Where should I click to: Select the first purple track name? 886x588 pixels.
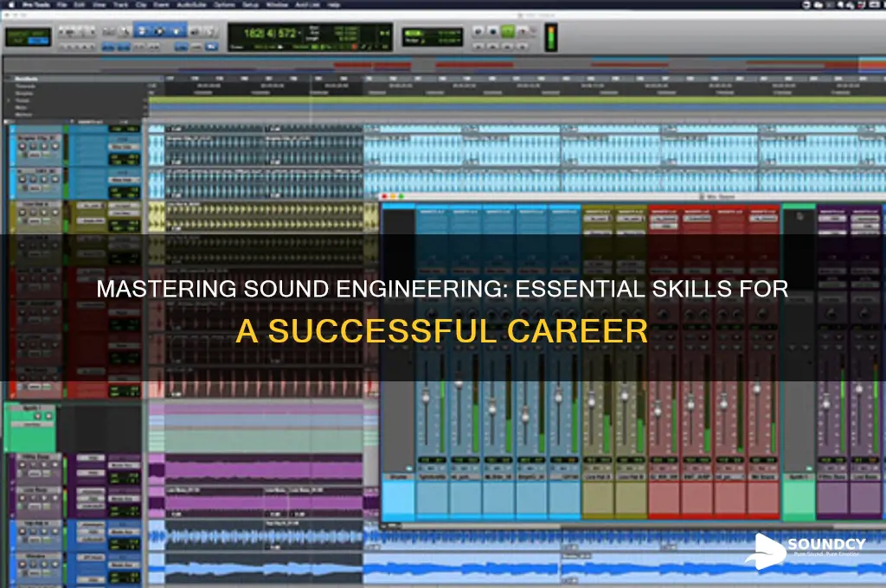tap(36, 457)
